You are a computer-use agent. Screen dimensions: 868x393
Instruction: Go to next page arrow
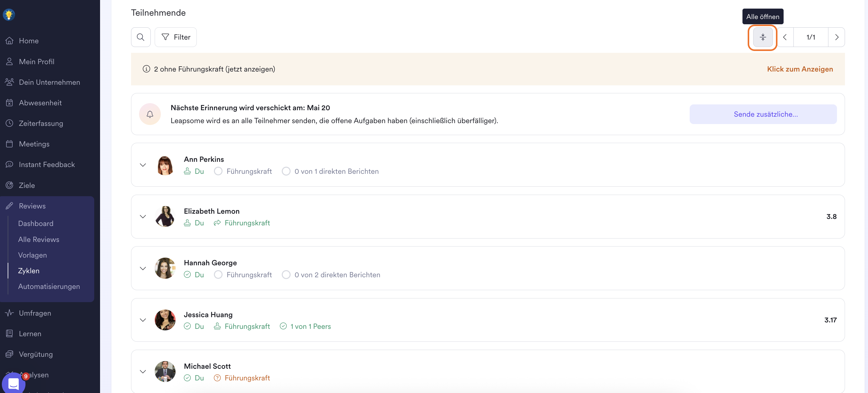point(836,37)
